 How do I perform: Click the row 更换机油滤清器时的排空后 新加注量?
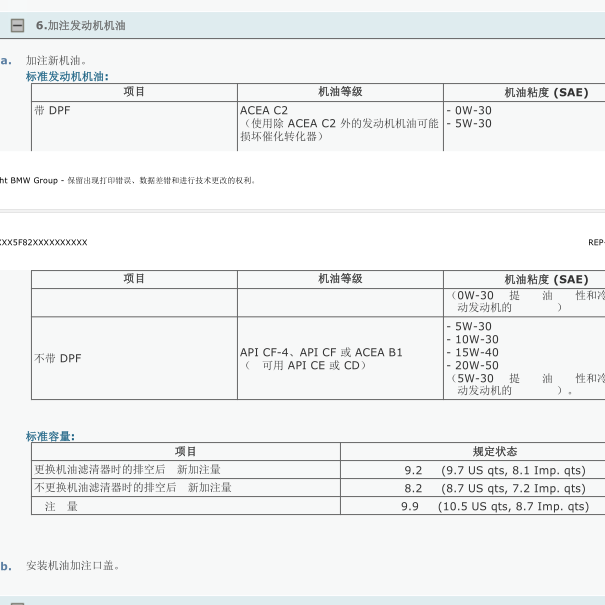[x=127, y=470]
